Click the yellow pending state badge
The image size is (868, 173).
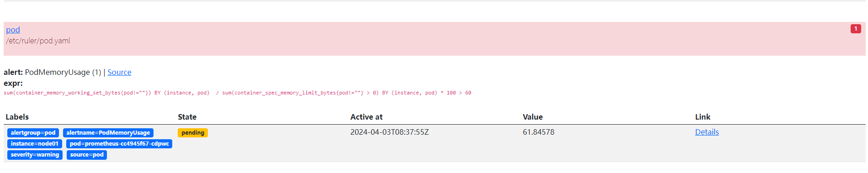point(193,133)
